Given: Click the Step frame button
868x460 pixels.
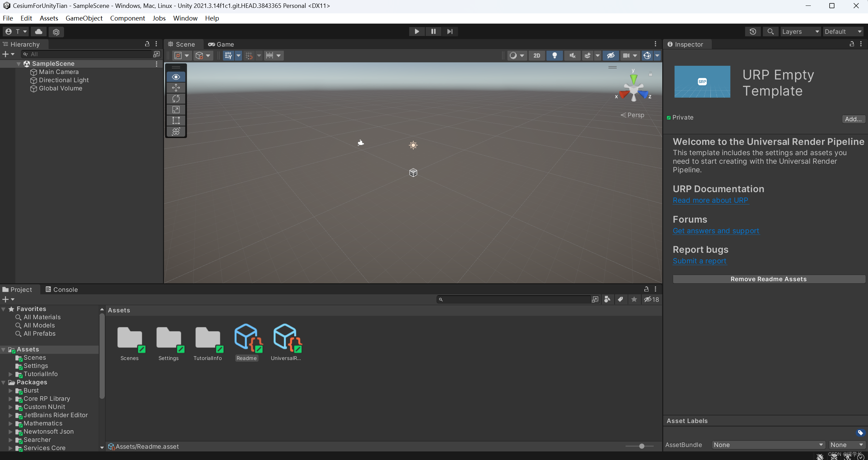Looking at the screenshot, I should tap(450, 32).
